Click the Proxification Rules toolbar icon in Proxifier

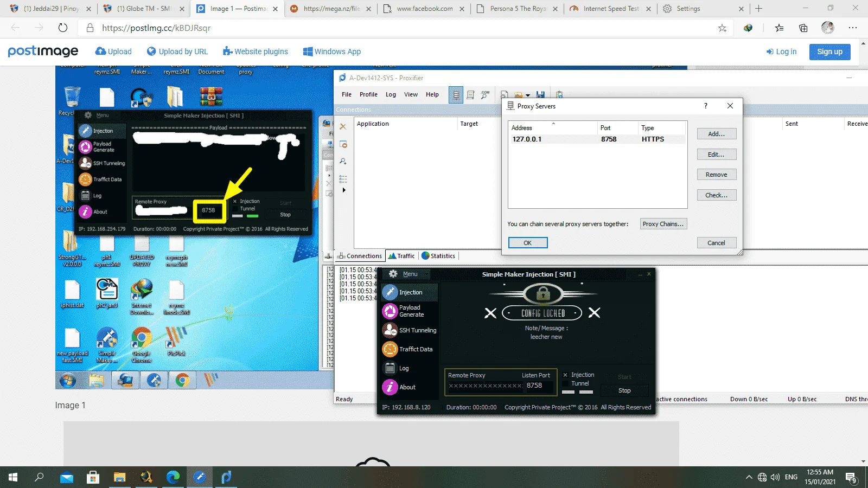[470, 95]
